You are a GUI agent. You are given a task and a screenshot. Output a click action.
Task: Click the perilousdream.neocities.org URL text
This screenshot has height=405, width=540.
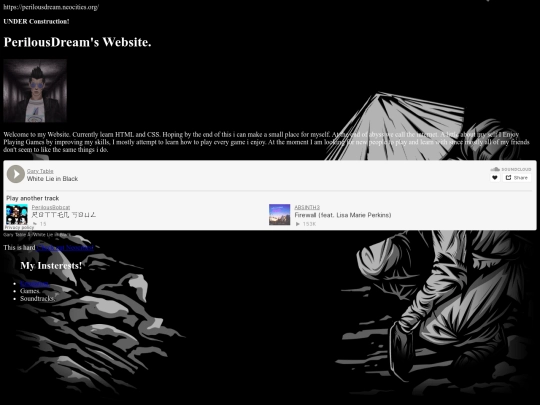tap(51, 7)
